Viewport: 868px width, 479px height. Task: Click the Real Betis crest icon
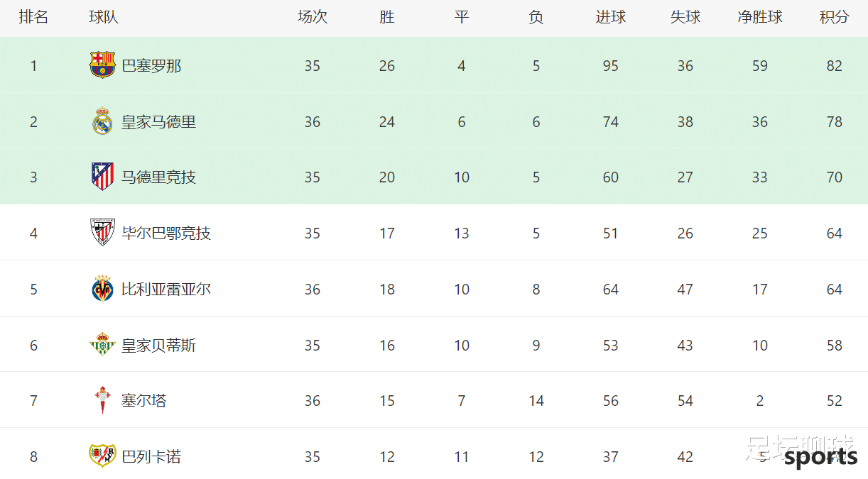pos(102,345)
